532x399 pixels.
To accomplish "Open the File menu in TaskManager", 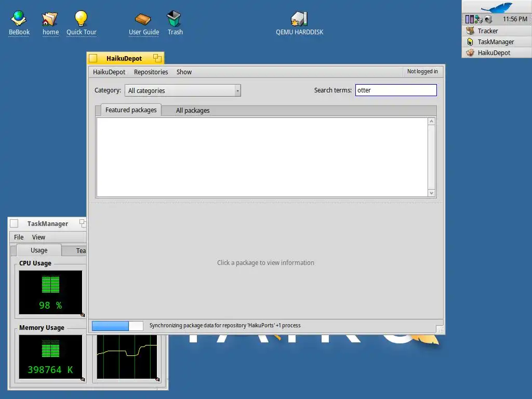I will pyautogui.click(x=19, y=237).
